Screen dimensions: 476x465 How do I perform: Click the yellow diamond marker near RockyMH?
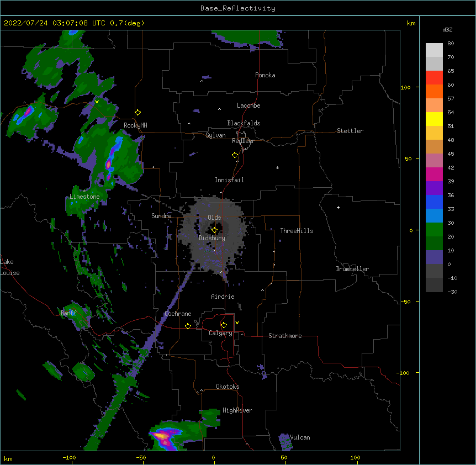point(138,112)
